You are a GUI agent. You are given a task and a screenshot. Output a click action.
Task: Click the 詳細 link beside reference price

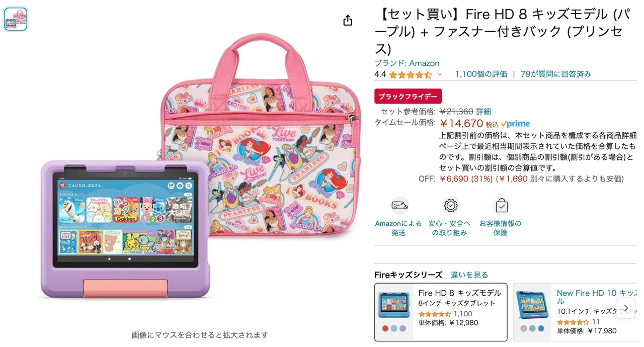484,111
